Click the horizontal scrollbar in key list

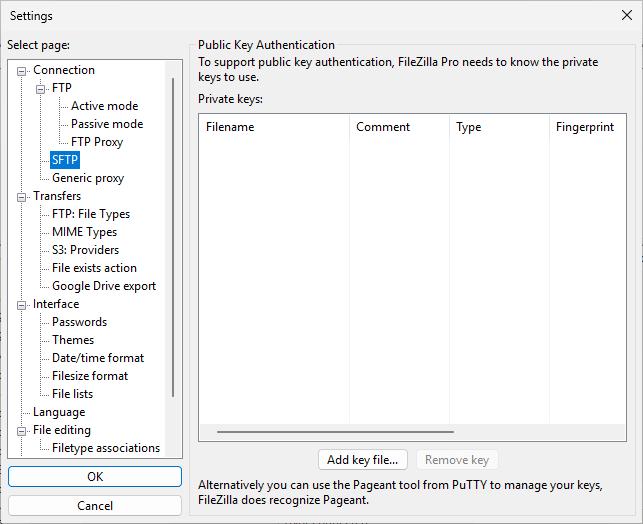(x=335, y=432)
